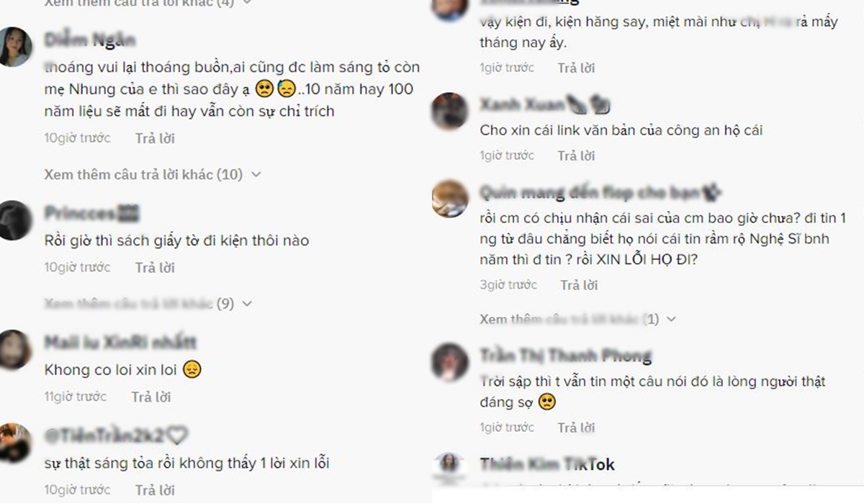Click the avatar beside Princces comment

point(14,220)
